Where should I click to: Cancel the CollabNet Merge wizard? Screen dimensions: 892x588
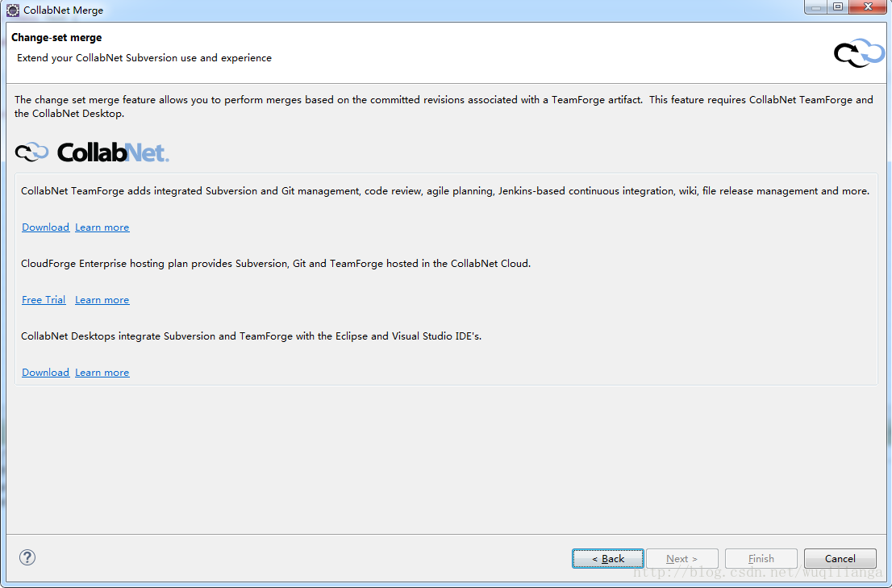840,558
